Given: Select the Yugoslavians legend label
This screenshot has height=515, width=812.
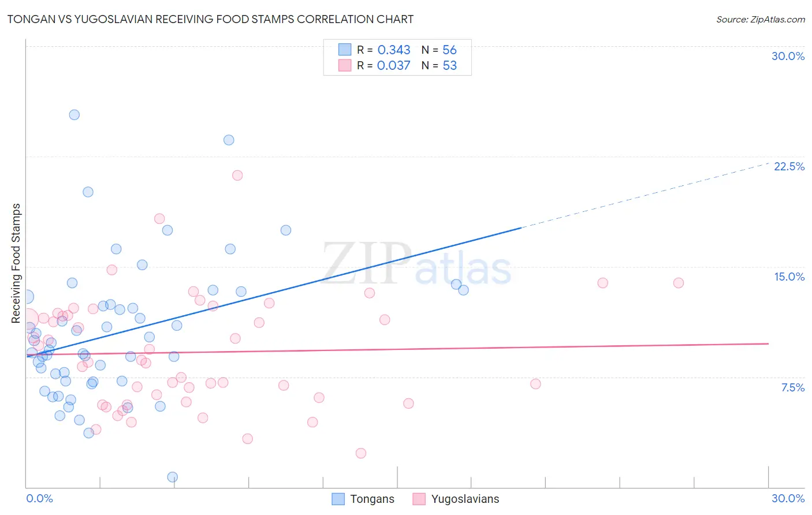Looking at the screenshot, I should coord(465,499).
